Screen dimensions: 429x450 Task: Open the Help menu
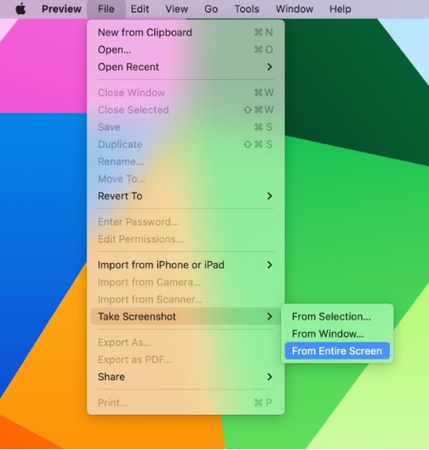click(x=340, y=9)
